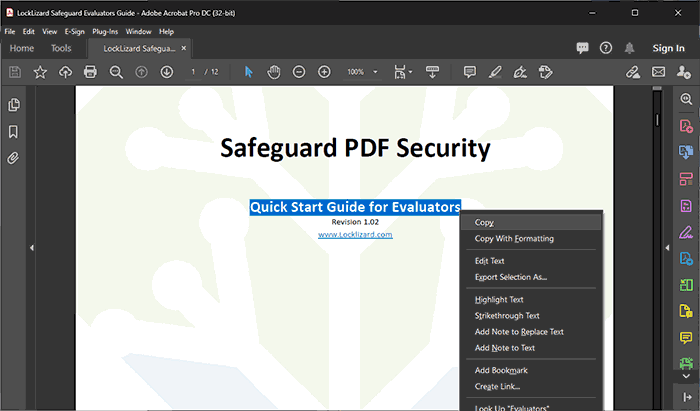Screen dimensions: 700x411
Task: Select Highlight Text option
Action: (x=531, y=300)
